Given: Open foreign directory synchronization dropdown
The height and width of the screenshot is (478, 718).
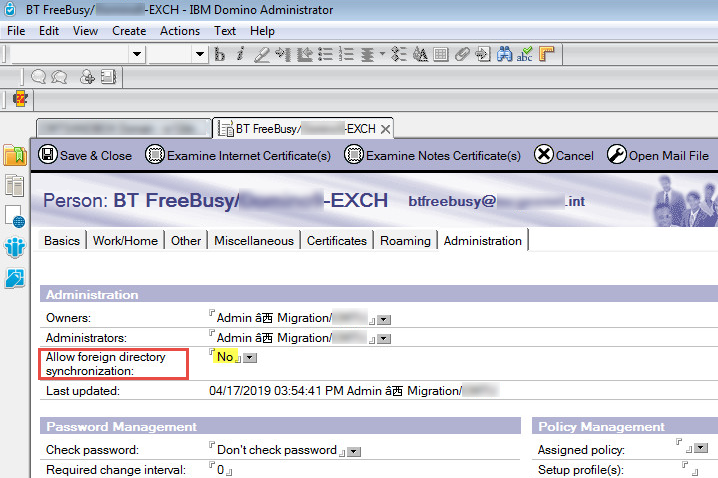Looking at the screenshot, I should [x=250, y=358].
